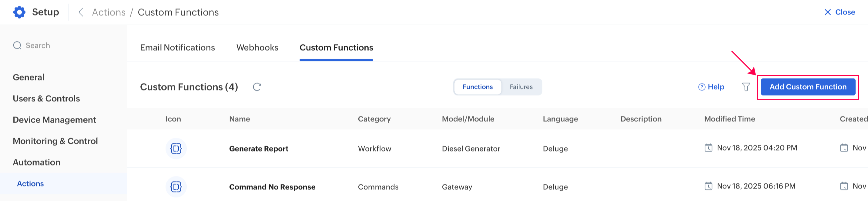The width and height of the screenshot is (868, 201).
Task: Click the Command No Response function icon
Action: pyautogui.click(x=176, y=186)
